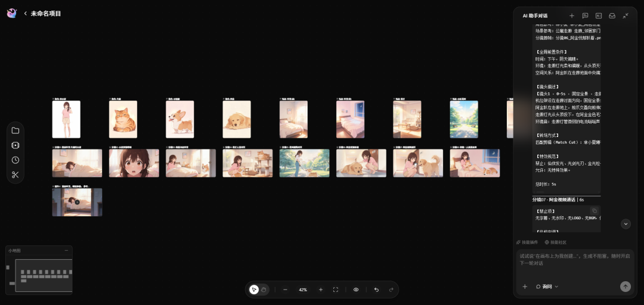Open the character card icon in AI panel header
The image size is (644, 305).
click(x=599, y=15)
